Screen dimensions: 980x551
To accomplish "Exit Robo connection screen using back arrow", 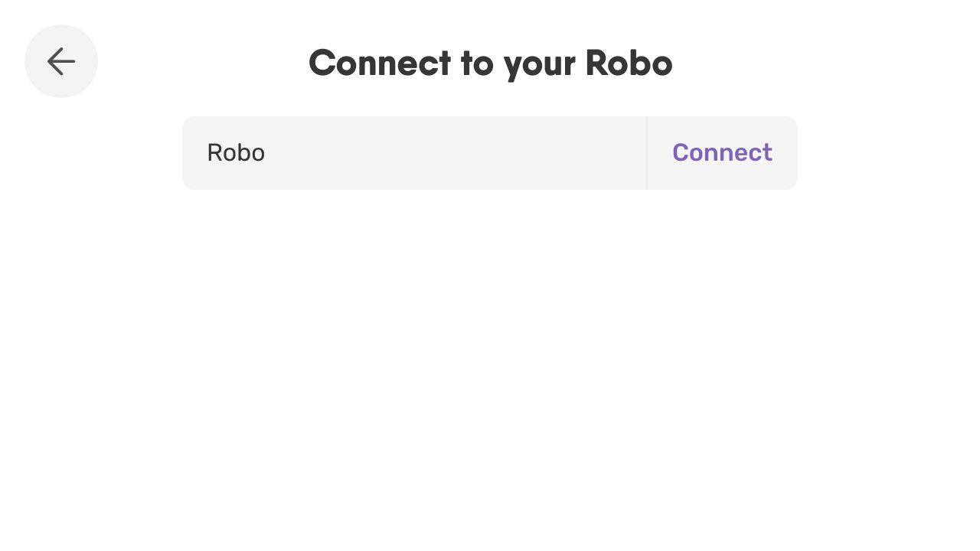I will 61,61.
